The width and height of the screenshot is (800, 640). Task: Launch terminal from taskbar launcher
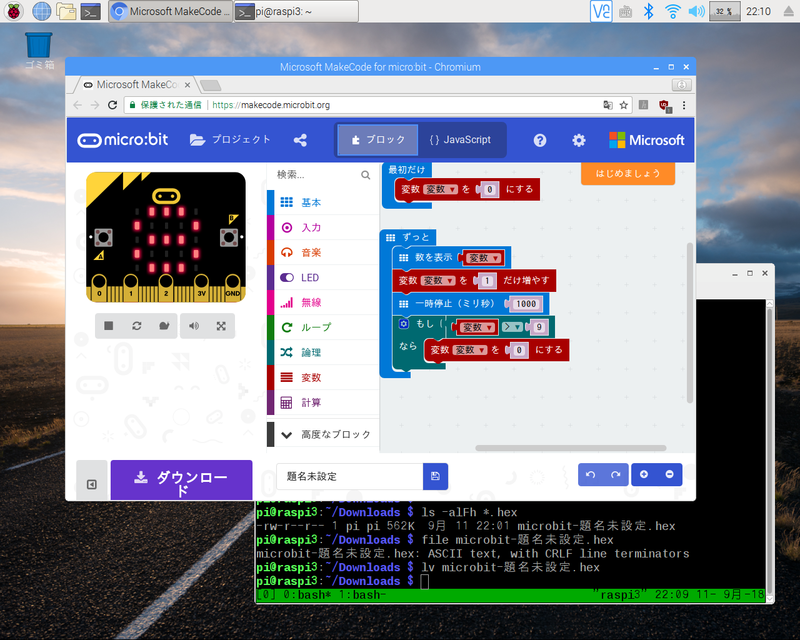(91, 11)
